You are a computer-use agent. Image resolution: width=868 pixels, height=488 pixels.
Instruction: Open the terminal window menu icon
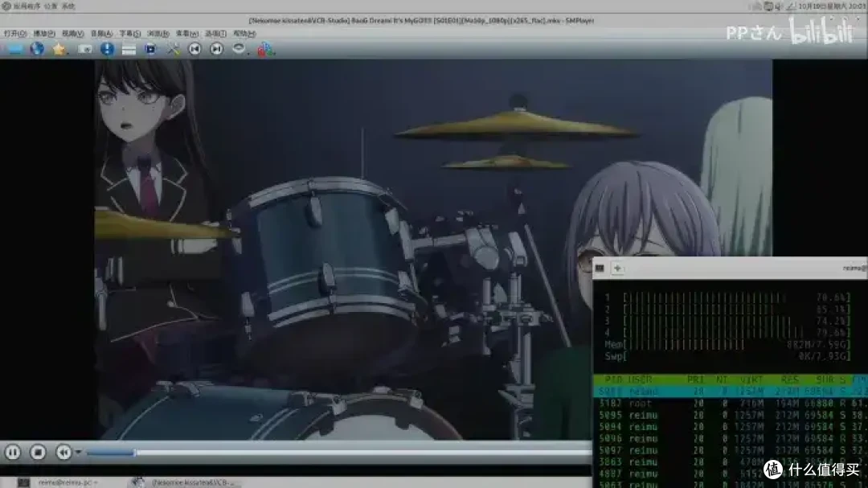[x=600, y=268]
